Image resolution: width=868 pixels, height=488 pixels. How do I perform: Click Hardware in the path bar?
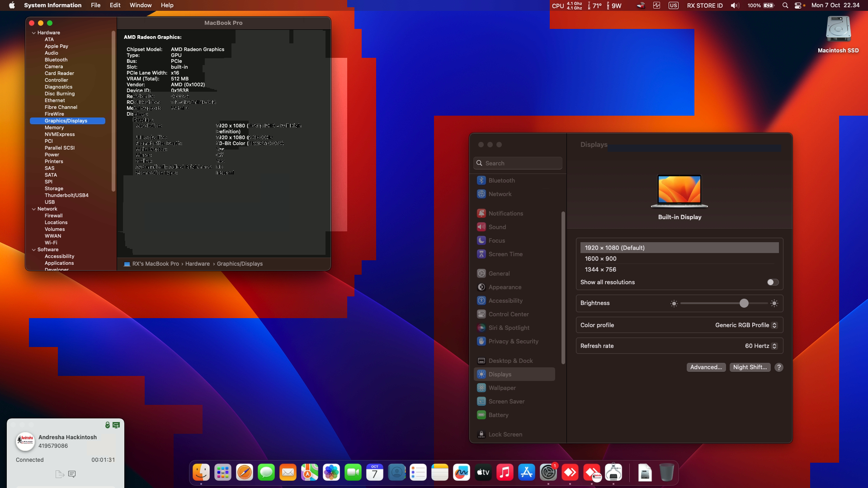coord(198,264)
